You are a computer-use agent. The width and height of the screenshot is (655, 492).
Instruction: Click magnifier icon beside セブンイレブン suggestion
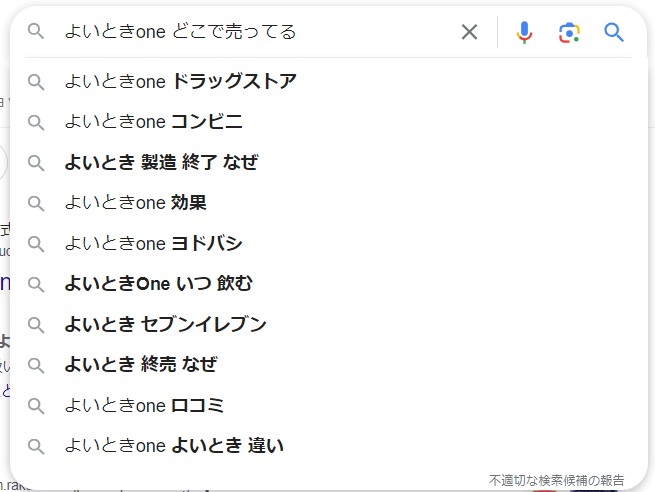(36, 325)
